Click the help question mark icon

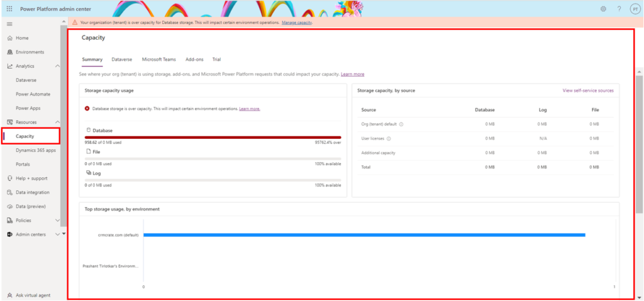[619, 9]
